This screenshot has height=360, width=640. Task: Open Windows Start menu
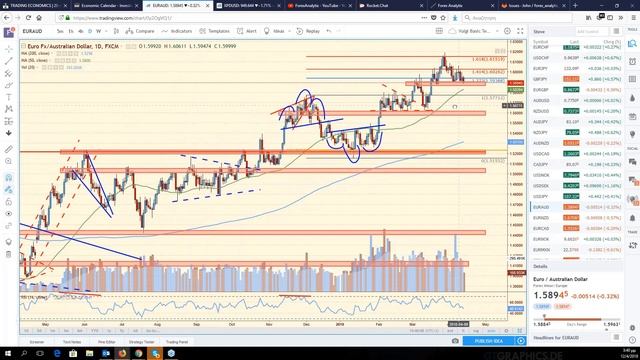[x=8, y=353]
